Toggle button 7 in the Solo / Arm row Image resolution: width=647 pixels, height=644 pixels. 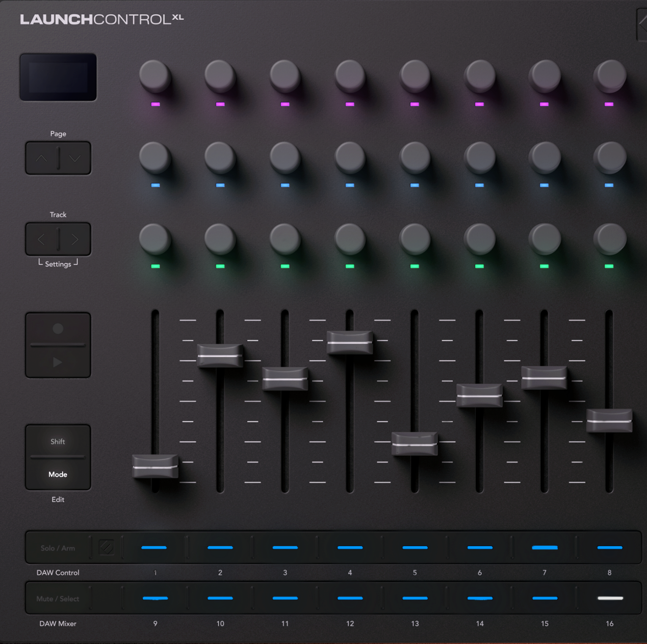tap(545, 548)
